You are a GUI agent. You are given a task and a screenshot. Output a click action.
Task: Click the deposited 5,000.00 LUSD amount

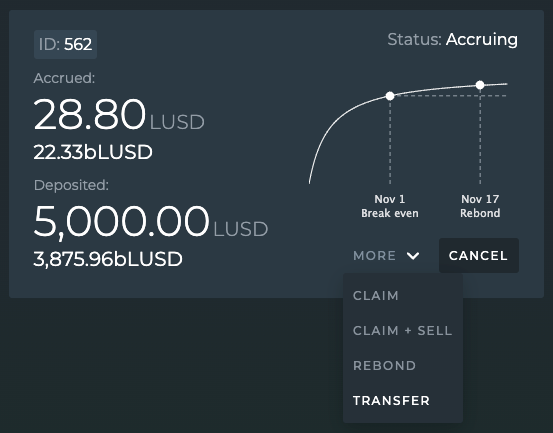(x=151, y=222)
